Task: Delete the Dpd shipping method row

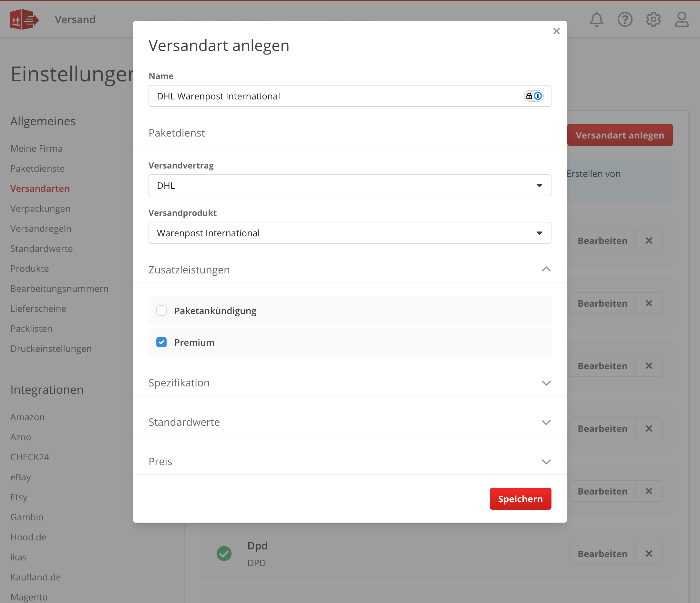Action: coord(649,554)
